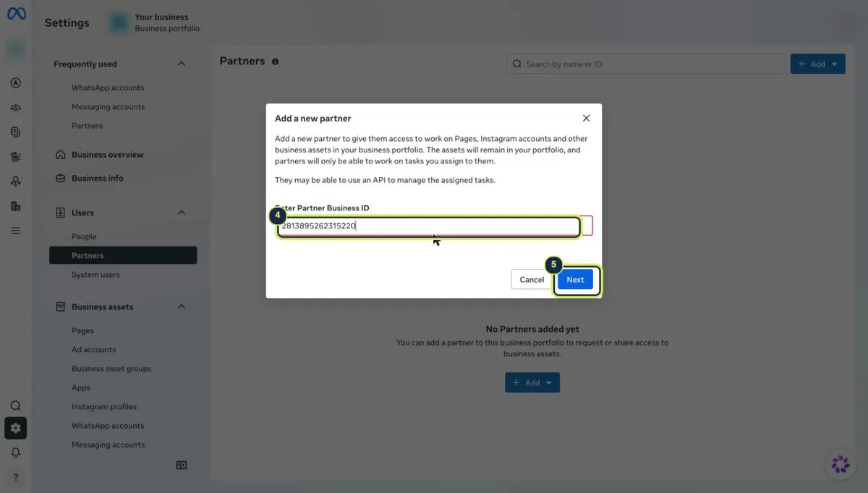This screenshot has width=868, height=493.
Task: Open the Help question mark icon
Action: click(16, 478)
